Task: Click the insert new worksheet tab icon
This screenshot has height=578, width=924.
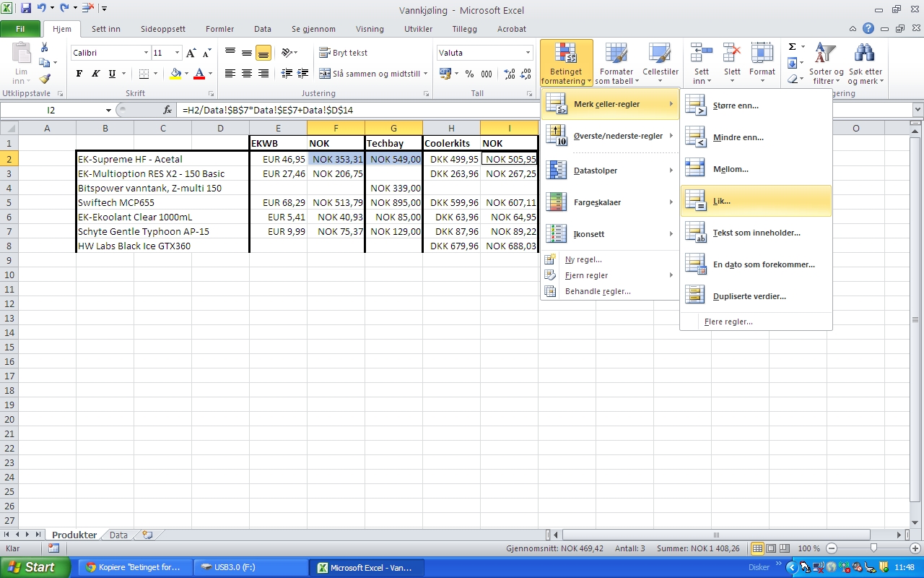Action: [x=148, y=535]
